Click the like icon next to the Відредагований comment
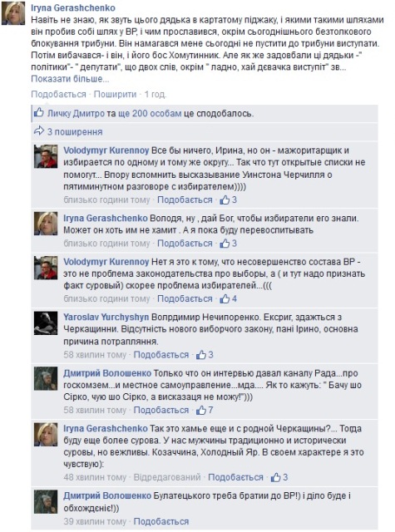Screen dimensions: 395x532 [x=275, y=477]
